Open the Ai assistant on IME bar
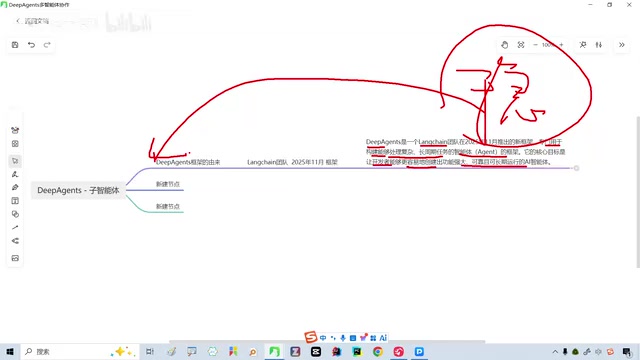 coord(383,338)
